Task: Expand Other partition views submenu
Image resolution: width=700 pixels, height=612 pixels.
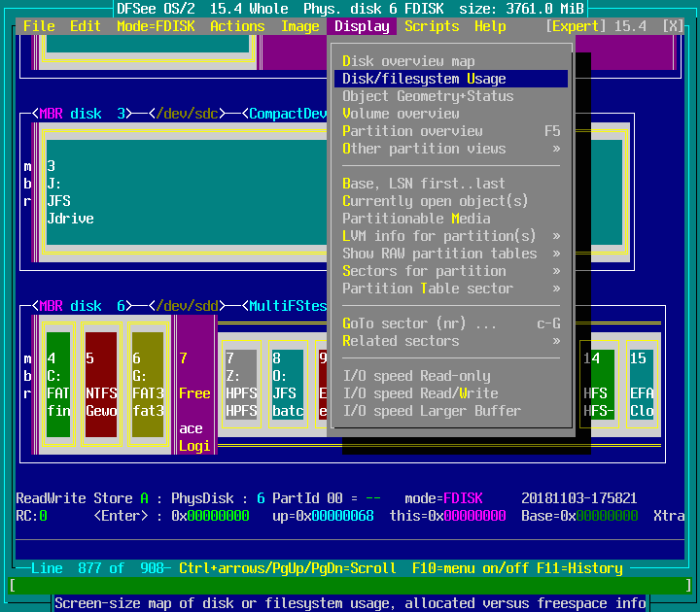Action: (x=450, y=149)
